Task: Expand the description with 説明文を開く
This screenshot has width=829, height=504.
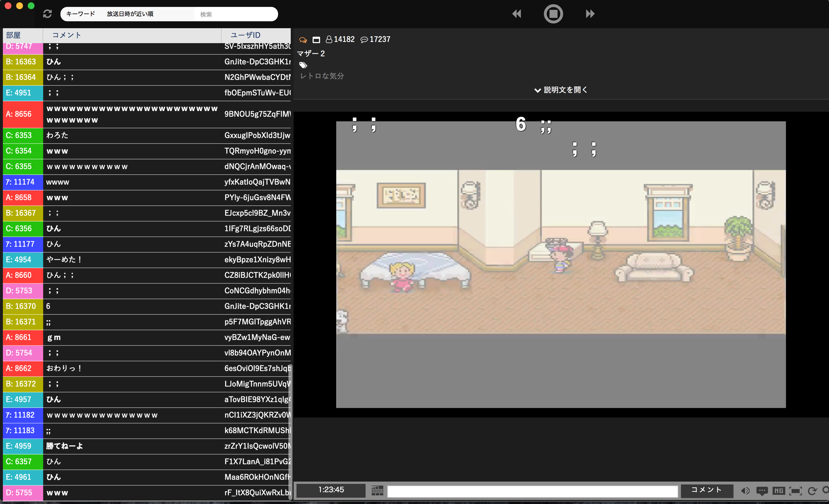Action: point(561,90)
